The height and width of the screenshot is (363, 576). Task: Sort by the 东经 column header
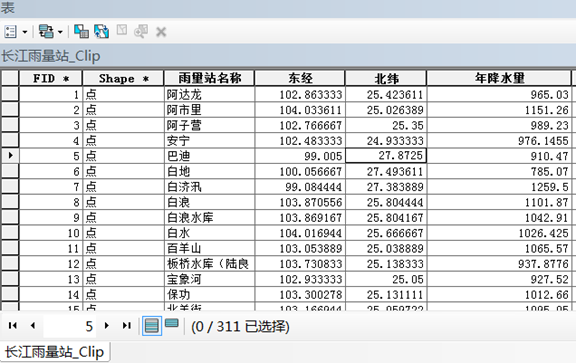point(300,78)
